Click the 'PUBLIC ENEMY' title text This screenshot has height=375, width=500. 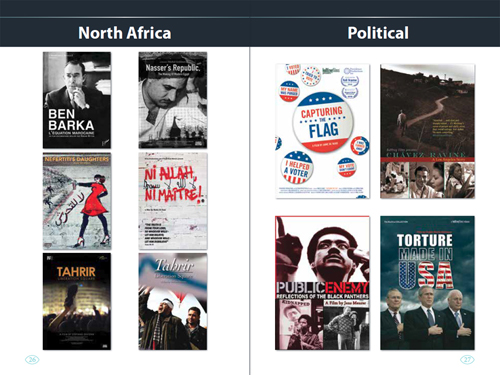pyautogui.click(x=322, y=287)
